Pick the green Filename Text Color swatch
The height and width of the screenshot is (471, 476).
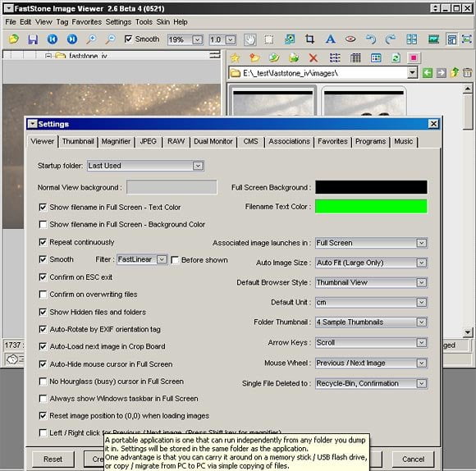[x=371, y=206]
